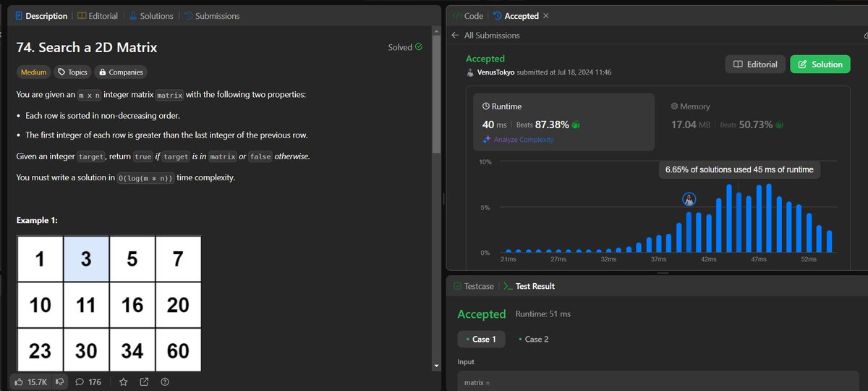The image size is (868, 391).
Task: Click the share external-link icon
Action: pos(144,382)
